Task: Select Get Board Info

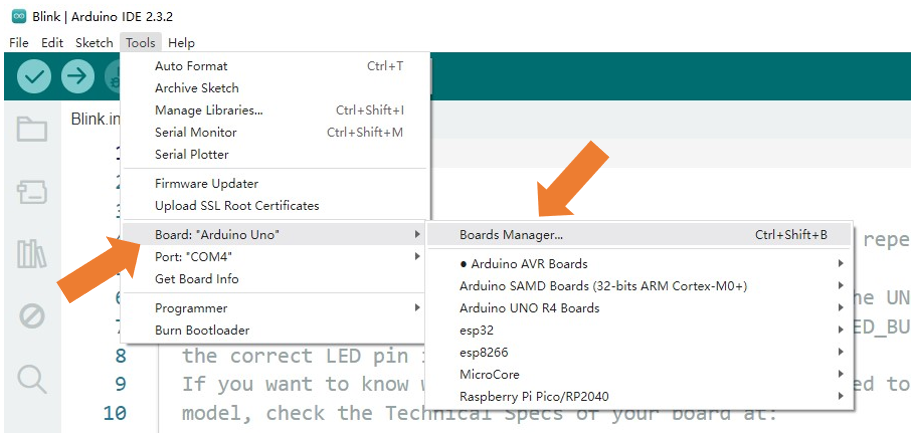Action: pyautogui.click(x=275, y=279)
